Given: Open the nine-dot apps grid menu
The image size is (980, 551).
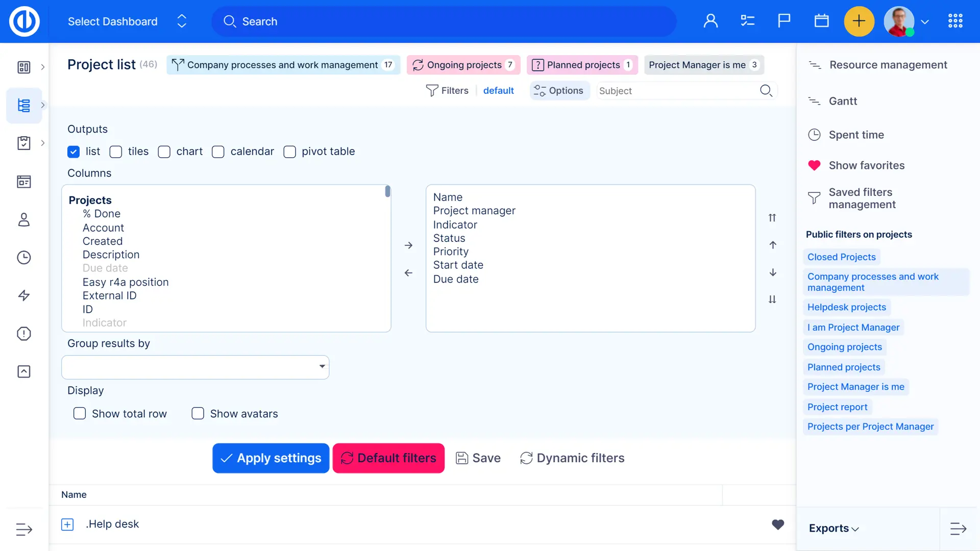Looking at the screenshot, I should click(955, 21).
